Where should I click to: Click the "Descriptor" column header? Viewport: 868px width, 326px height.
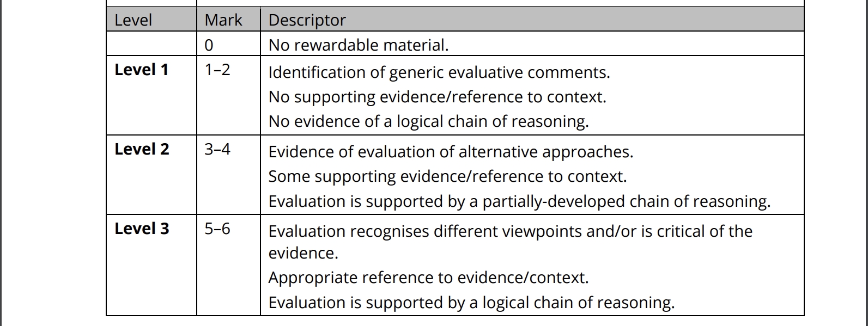[x=307, y=20]
